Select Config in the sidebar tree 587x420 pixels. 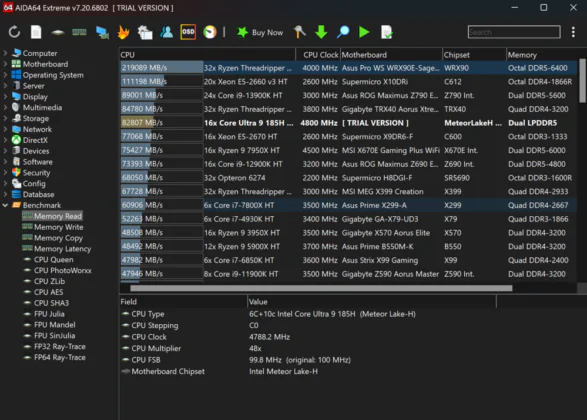tap(34, 183)
